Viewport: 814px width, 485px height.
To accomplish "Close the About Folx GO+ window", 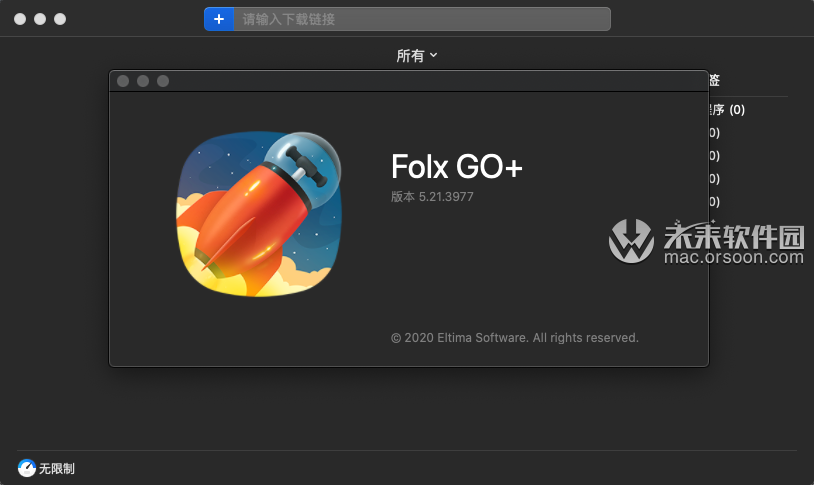I will click(x=123, y=81).
